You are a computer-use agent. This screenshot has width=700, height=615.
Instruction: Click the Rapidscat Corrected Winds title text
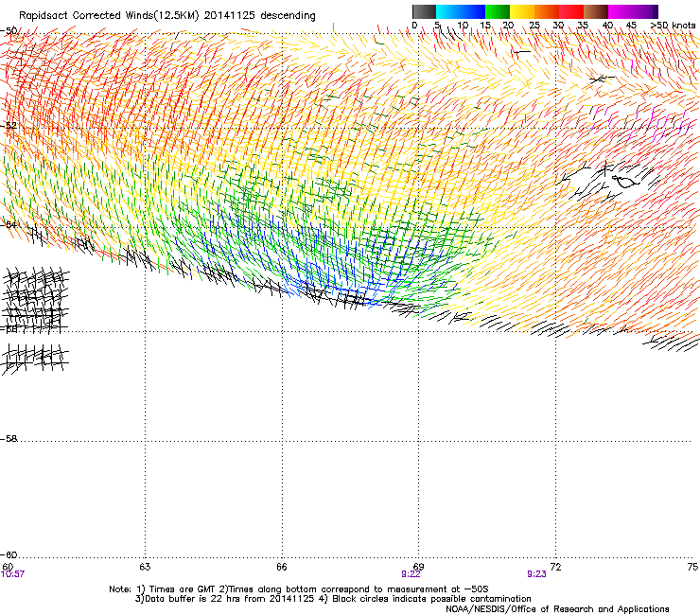click(167, 16)
